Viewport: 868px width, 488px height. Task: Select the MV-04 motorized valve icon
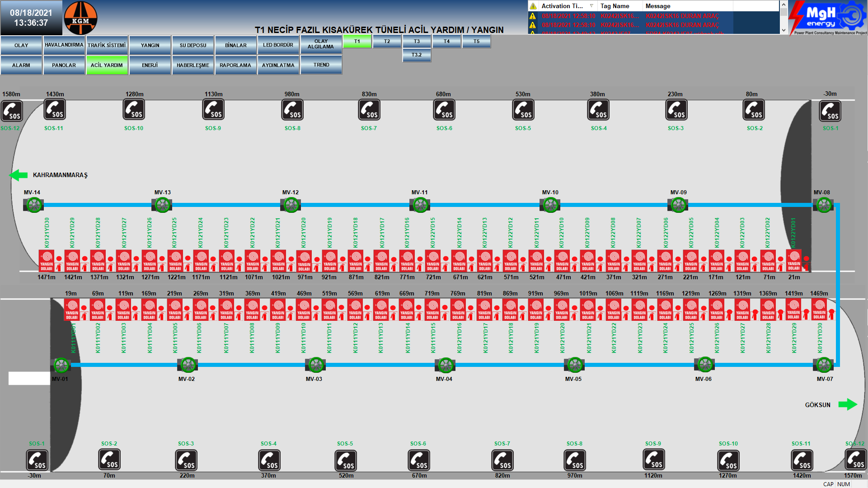445,365
